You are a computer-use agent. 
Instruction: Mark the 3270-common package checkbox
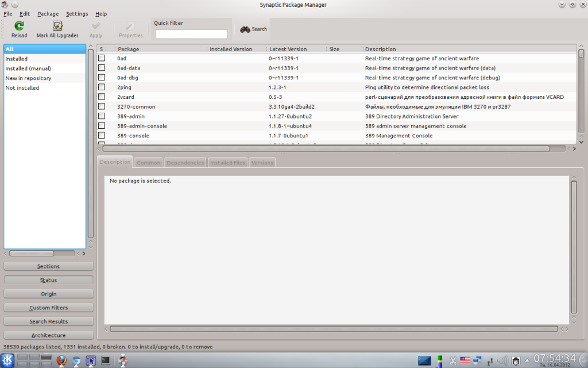click(102, 106)
